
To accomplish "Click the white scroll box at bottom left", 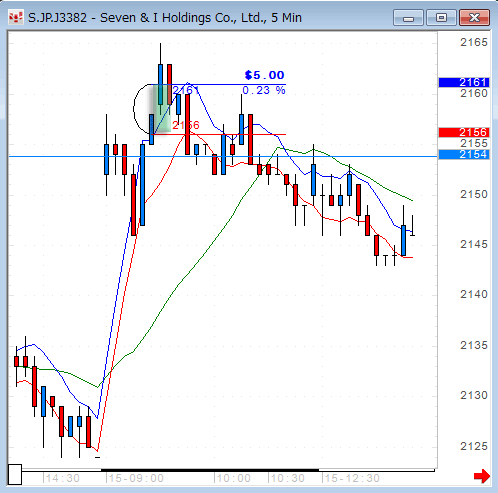I will (15, 474).
